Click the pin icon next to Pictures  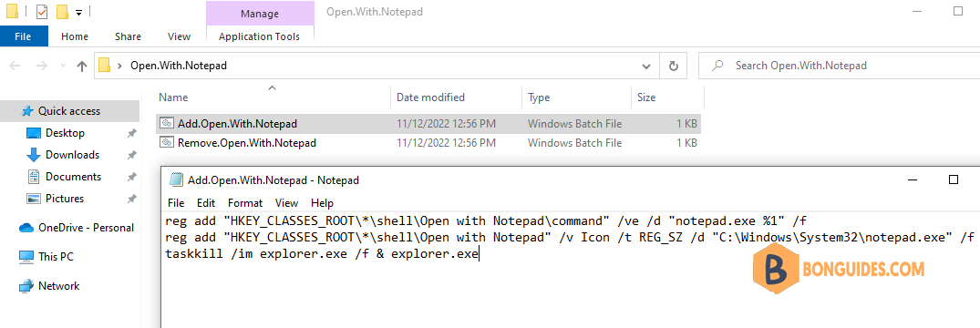(x=131, y=199)
